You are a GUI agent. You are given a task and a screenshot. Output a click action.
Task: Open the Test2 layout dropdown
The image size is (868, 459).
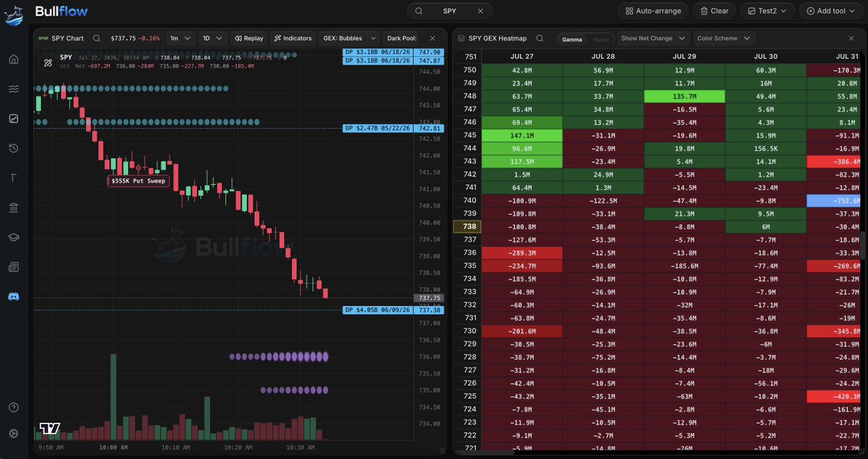[x=767, y=11]
